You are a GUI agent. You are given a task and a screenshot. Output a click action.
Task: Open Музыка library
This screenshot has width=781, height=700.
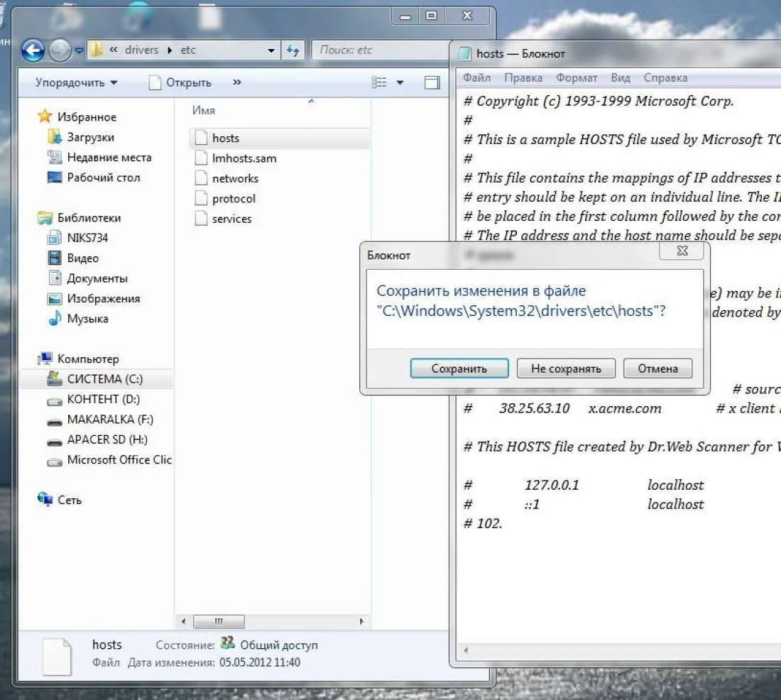click(x=87, y=318)
